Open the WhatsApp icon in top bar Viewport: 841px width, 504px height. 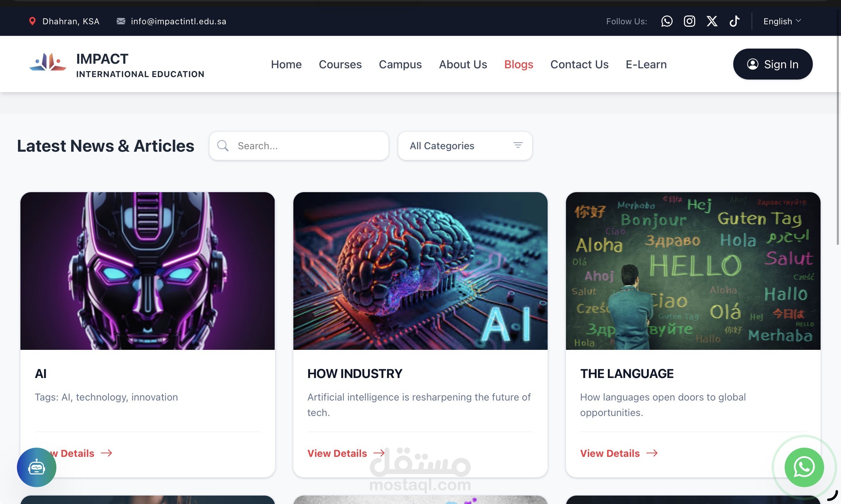[667, 21]
